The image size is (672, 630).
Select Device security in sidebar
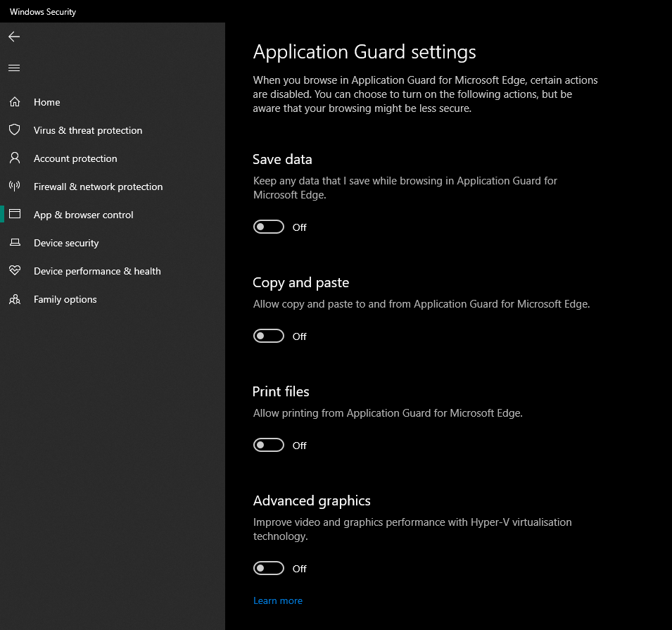[66, 243]
